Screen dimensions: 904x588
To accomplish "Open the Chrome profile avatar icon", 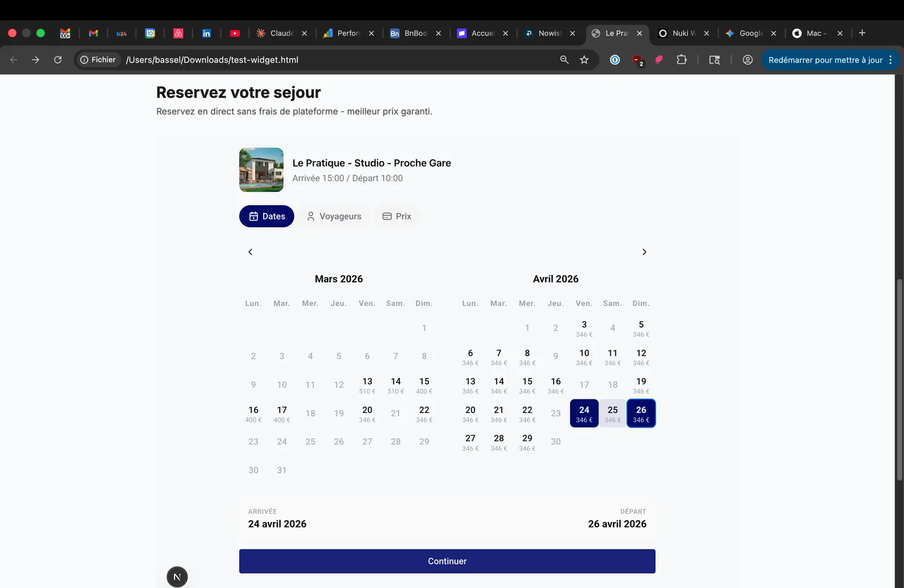I will (x=747, y=60).
